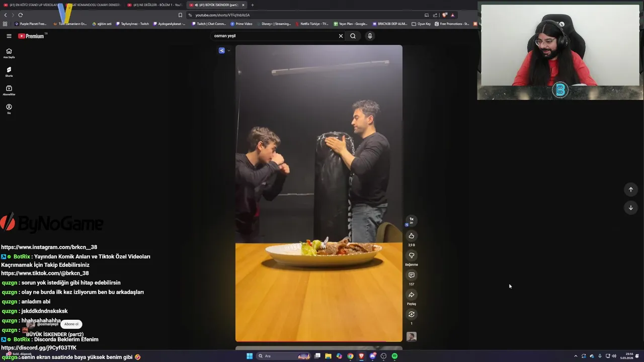The height and width of the screenshot is (362, 644).
Task: Open Spotify from taskbar
Action: pyautogui.click(x=394, y=356)
